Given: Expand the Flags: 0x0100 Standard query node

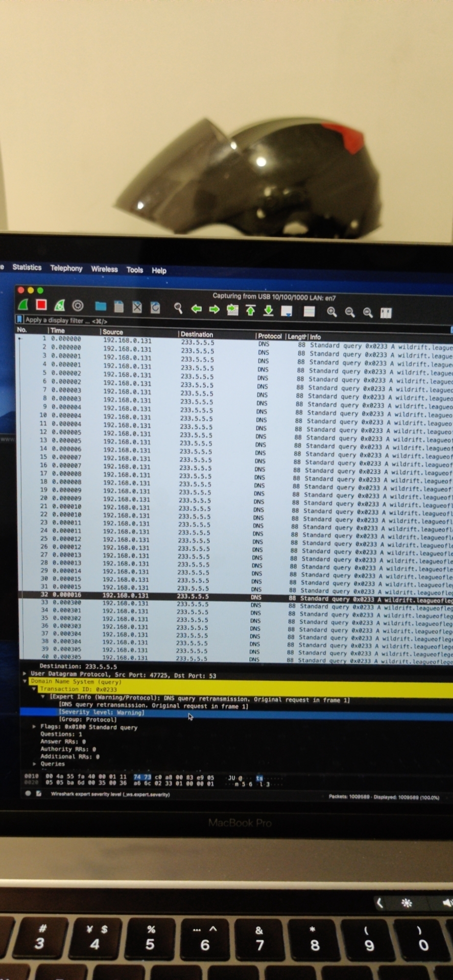Looking at the screenshot, I should pos(34,726).
